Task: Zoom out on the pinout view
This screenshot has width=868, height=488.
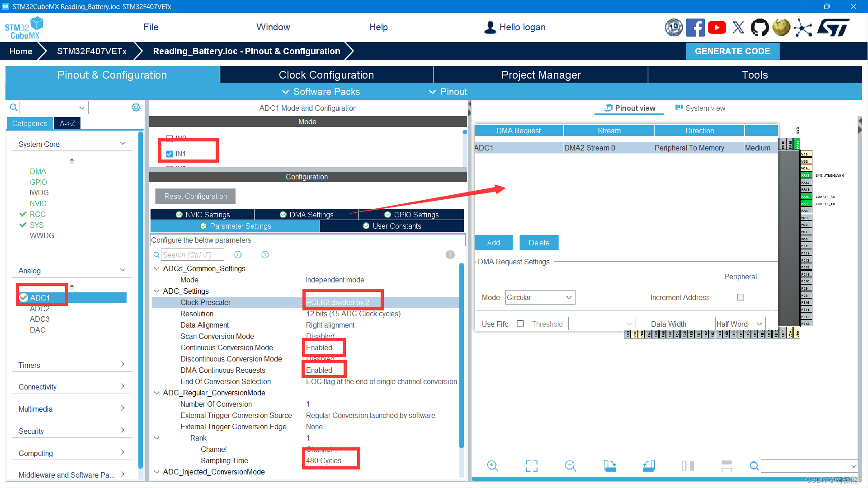Action: pos(571,466)
